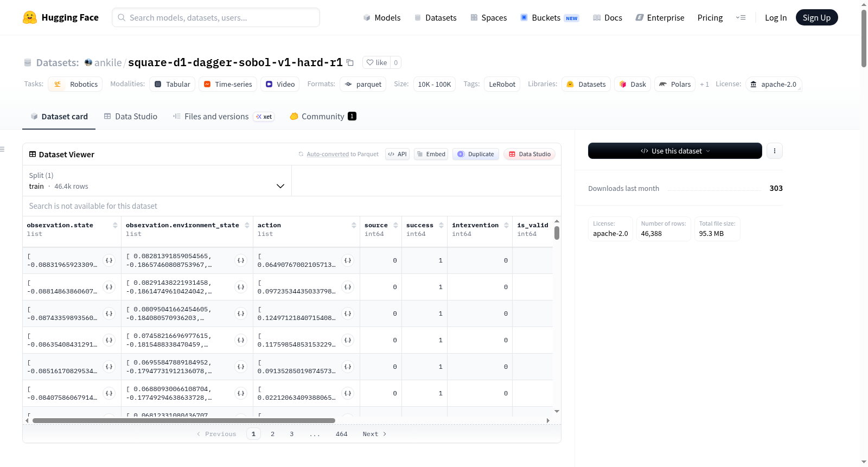Click the page vertical scrollbar thumb
The height and width of the screenshot is (467, 868).
864,38
